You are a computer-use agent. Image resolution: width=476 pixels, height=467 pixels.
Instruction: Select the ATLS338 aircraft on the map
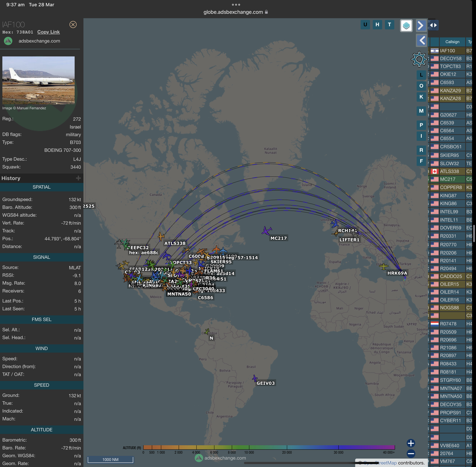tap(161, 236)
